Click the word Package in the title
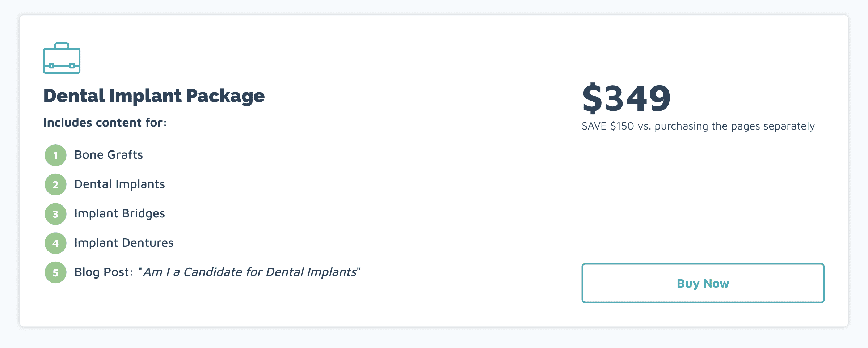The image size is (868, 348). click(226, 96)
